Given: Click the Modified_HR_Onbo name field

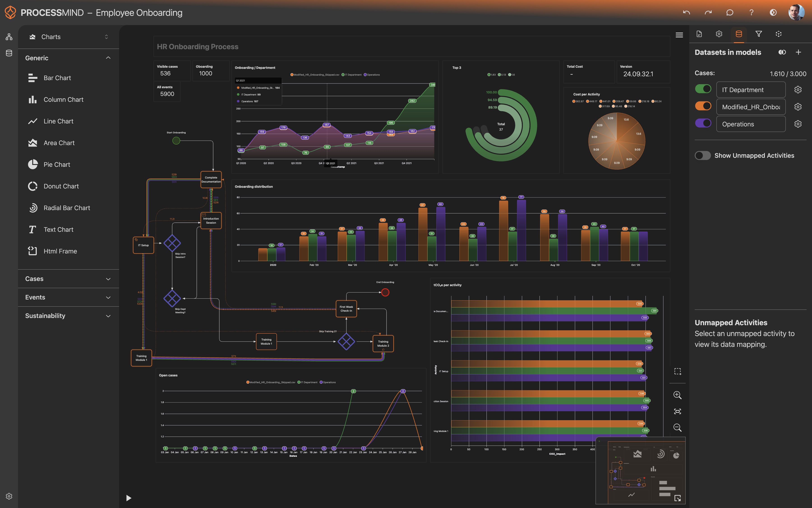Looking at the screenshot, I should click(x=751, y=107).
